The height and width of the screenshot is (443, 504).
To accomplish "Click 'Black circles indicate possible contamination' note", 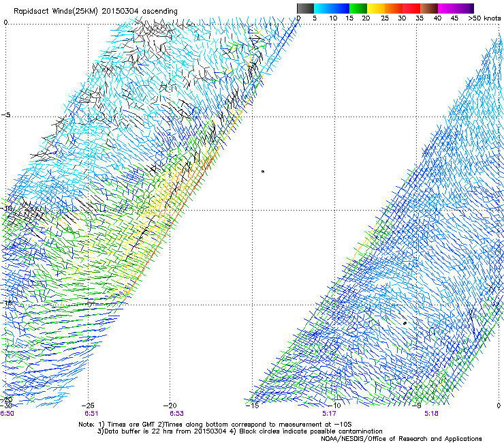I will [x=311, y=431].
